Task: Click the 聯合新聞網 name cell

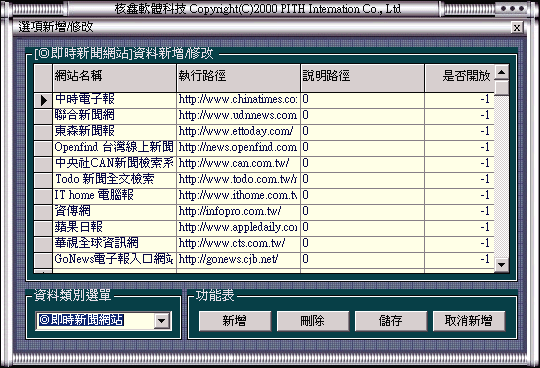Action: [114, 116]
